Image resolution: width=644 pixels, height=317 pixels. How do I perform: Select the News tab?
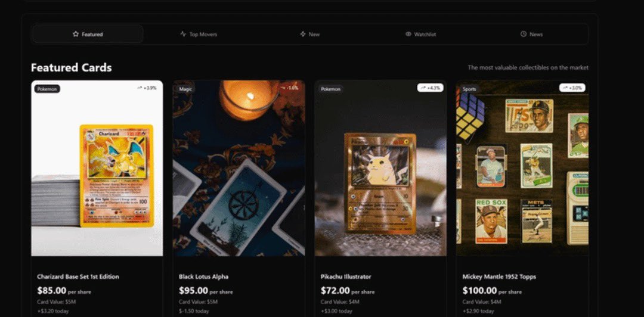[531, 34]
